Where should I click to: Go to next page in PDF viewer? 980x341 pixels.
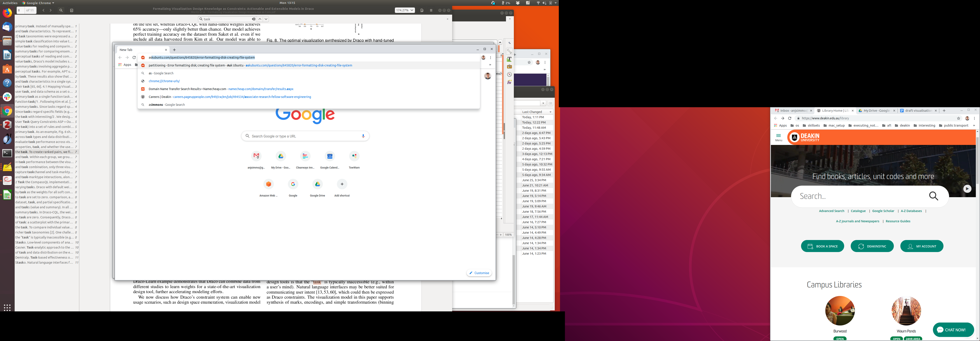coord(51,10)
